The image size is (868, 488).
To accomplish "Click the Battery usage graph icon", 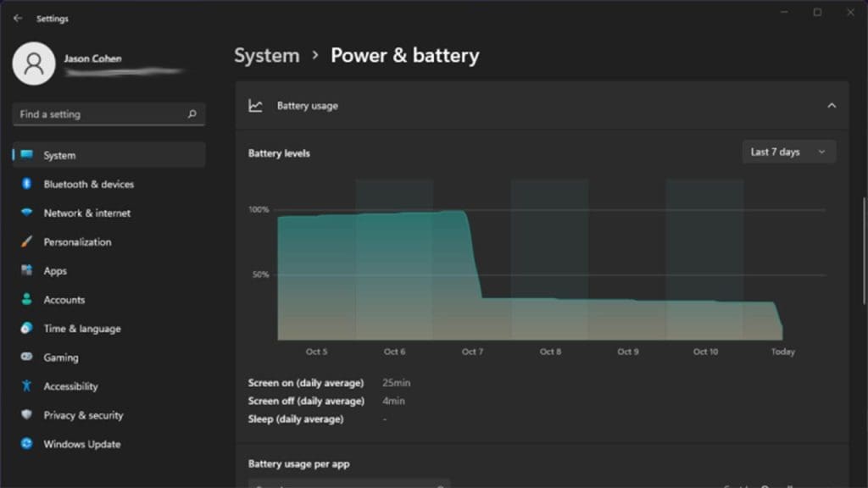I will (x=256, y=105).
